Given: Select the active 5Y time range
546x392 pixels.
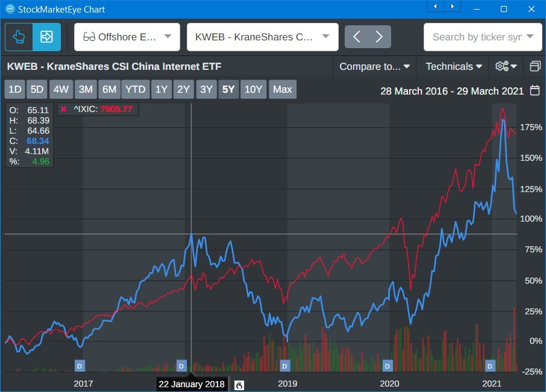Looking at the screenshot, I should (228, 89).
